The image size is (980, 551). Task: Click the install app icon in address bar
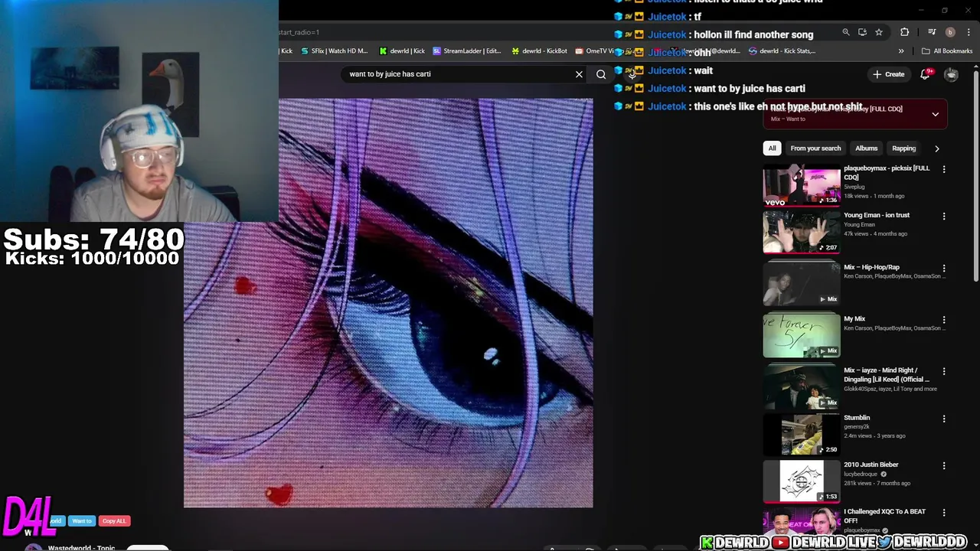(862, 32)
